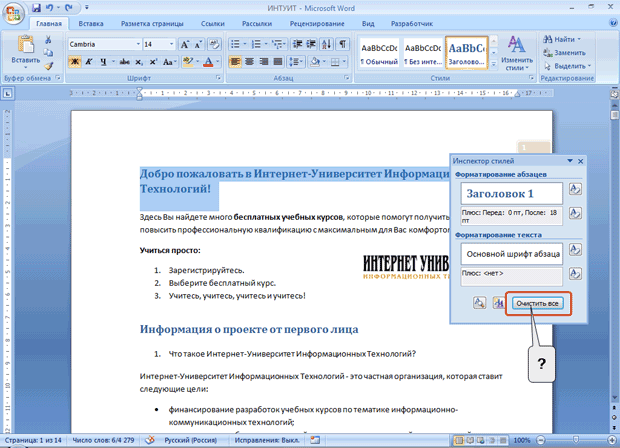Viewport: 620px width, 448px height.
Task: Click the Numbering list icon
Action: (x=256, y=44)
